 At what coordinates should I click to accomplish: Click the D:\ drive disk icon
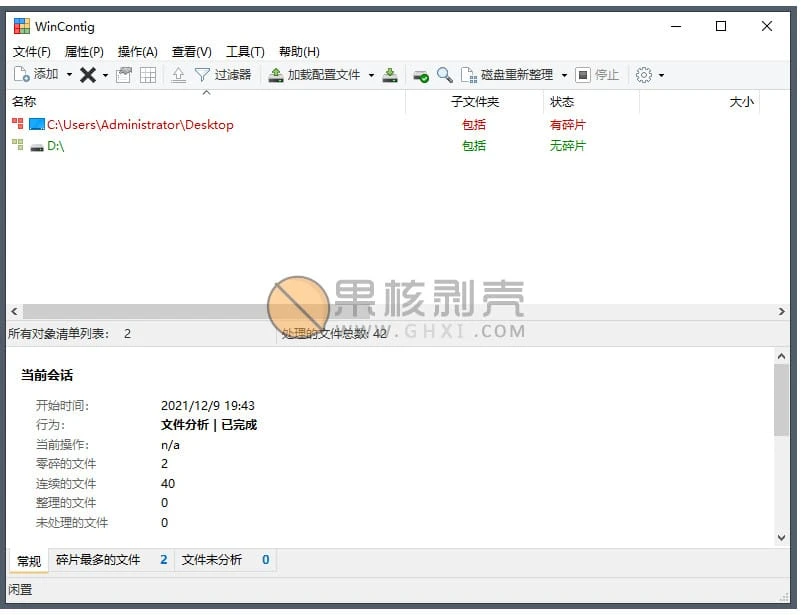pyautogui.click(x=37, y=147)
